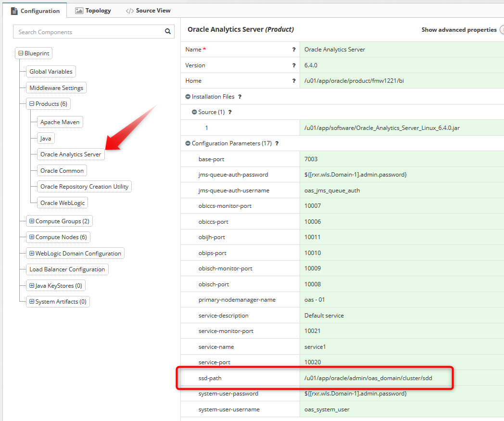Edit system-user-username value oas_system_user
This screenshot has width=504, height=421.
(x=402, y=409)
